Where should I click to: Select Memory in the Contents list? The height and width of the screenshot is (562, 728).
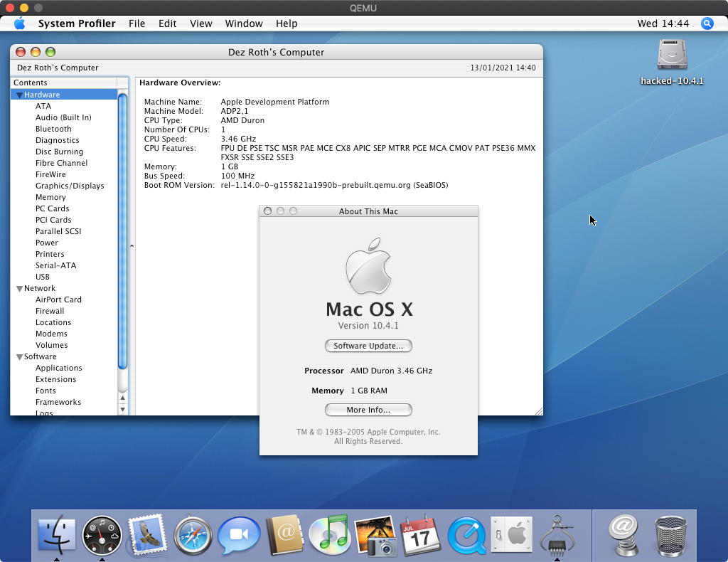[50, 197]
